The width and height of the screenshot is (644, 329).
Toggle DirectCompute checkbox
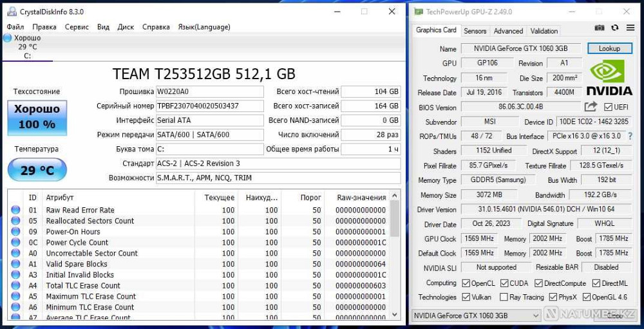[538, 283]
